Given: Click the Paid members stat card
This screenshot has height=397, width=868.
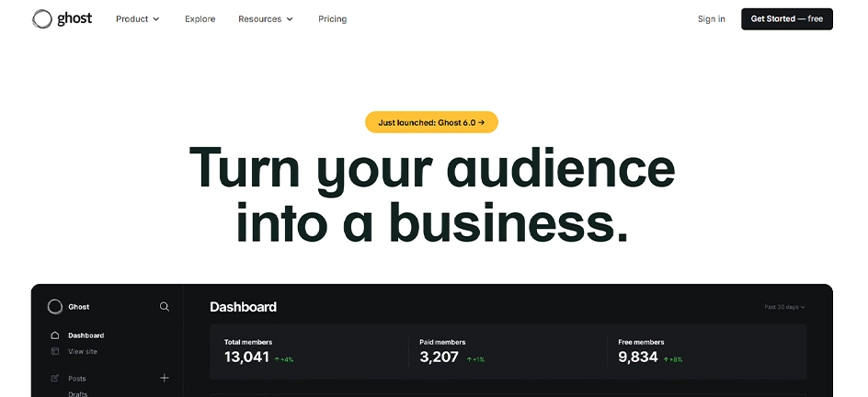Looking at the screenshot, I should coord(508,352).
